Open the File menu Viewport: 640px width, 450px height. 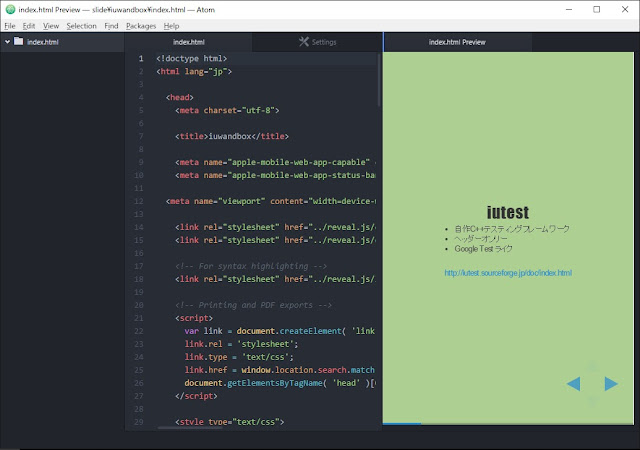(10, 26)
